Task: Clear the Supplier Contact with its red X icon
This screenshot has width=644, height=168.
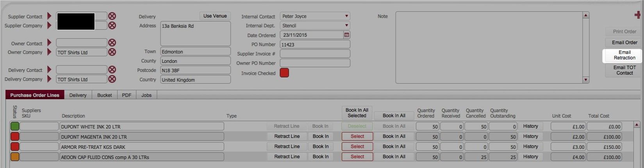Action: click(x=112, y=16)
